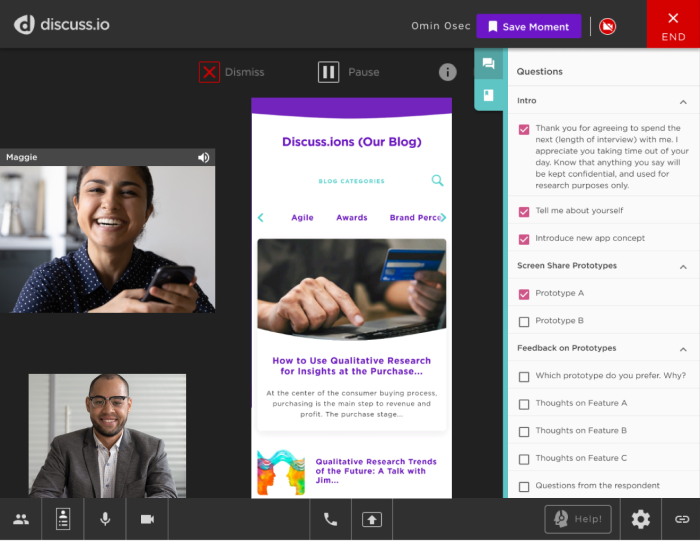Open the info icon
Image resolution: width=700 pixels, height=541 pixels.
click(447, 72)
